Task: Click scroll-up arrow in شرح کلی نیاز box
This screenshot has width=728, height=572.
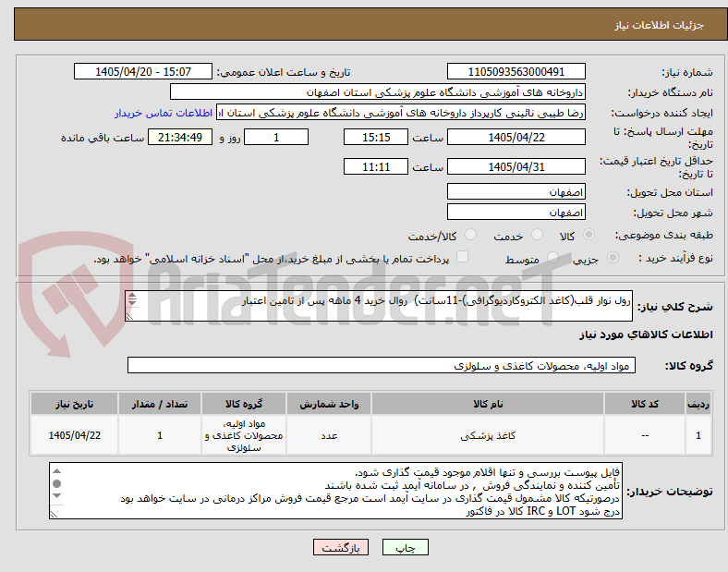Action: (132, 296)
